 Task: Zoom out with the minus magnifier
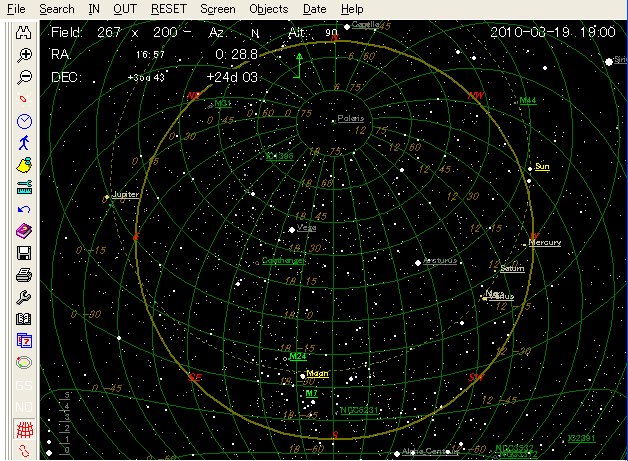[x=24, y=77]
